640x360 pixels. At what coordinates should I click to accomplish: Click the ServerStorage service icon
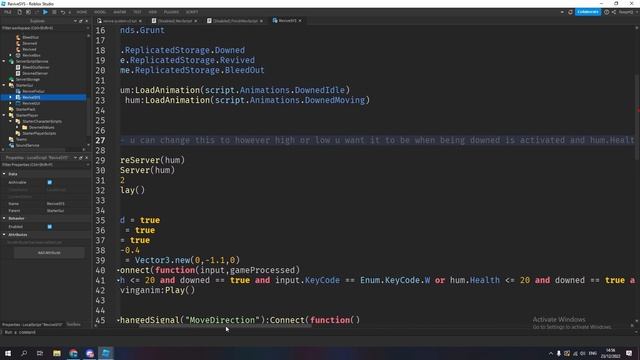click(11, 79)
